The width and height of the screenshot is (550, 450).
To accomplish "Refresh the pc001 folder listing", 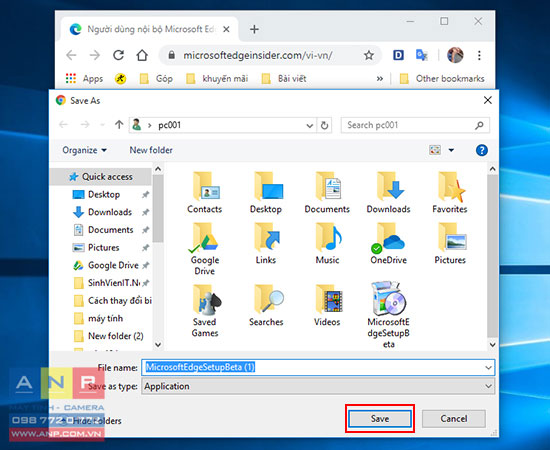I will [324, 125].
